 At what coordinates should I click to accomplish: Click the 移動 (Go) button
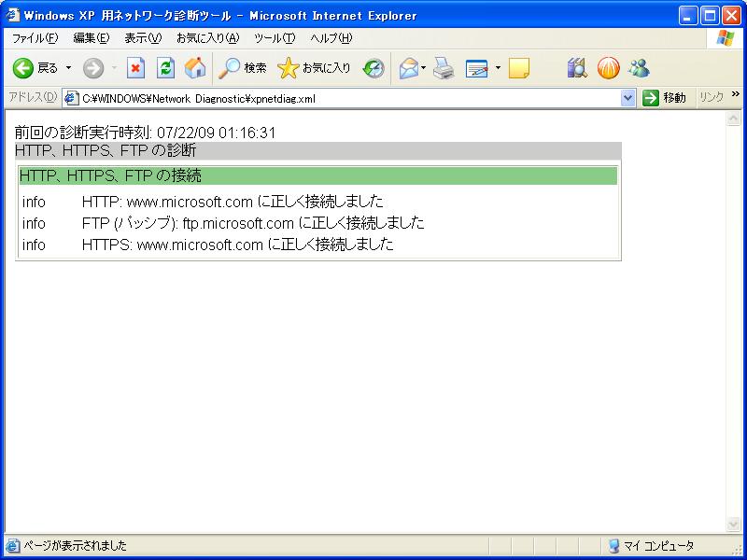pos(665,98)
